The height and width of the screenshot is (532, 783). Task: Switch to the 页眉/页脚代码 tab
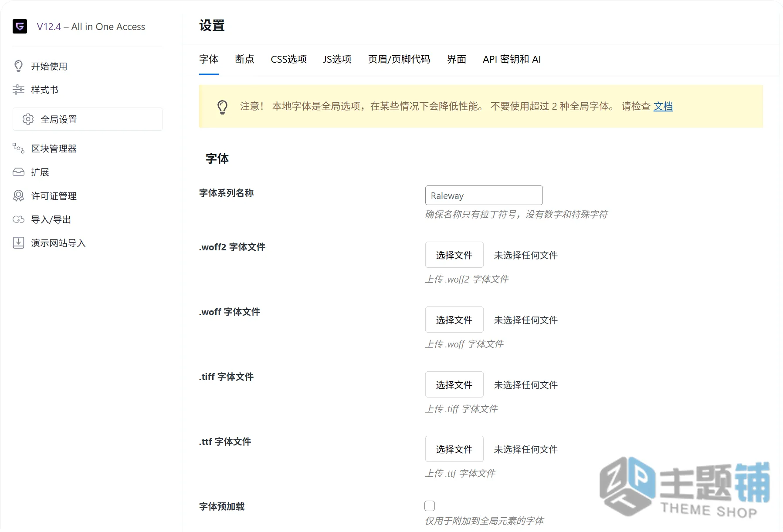point(399,59)
